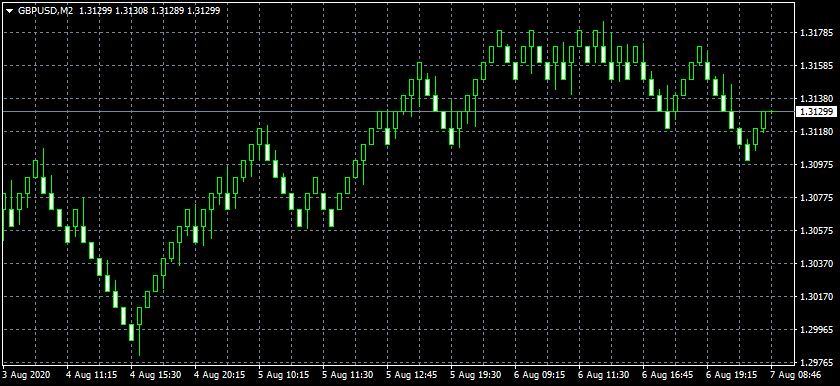The width and height of the screenshot is (840, 386).
Task: Click the OHLC values 1.31299 1.31308 1.31289 1.31299
Action: coord(149,10)
